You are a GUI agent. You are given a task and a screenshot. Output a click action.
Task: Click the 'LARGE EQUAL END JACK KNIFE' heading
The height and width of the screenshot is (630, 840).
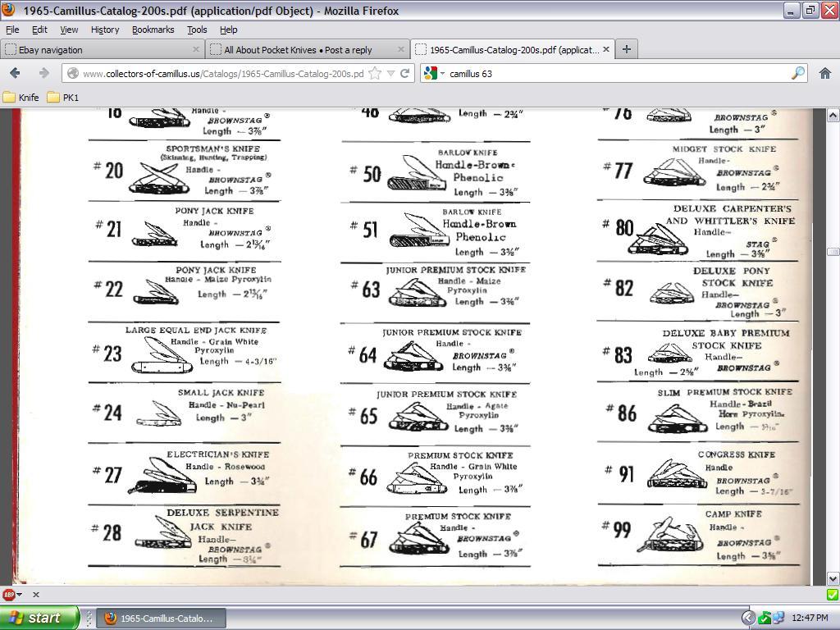click(196, 330)
